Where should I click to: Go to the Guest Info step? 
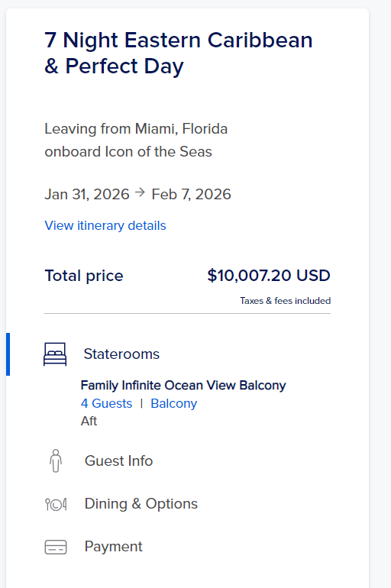(x=118, y=461)
